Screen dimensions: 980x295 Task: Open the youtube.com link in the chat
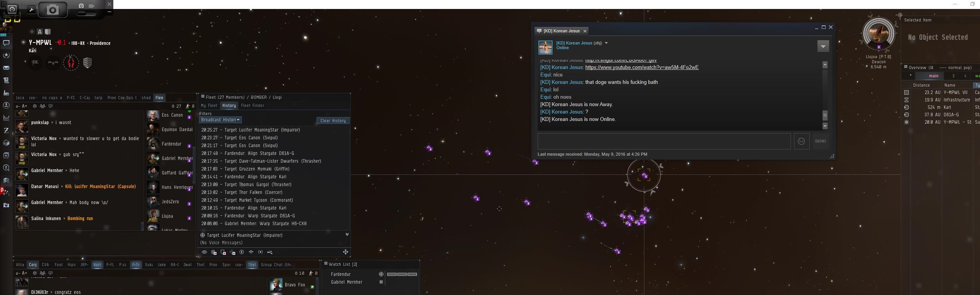click(x=642, y=68)
